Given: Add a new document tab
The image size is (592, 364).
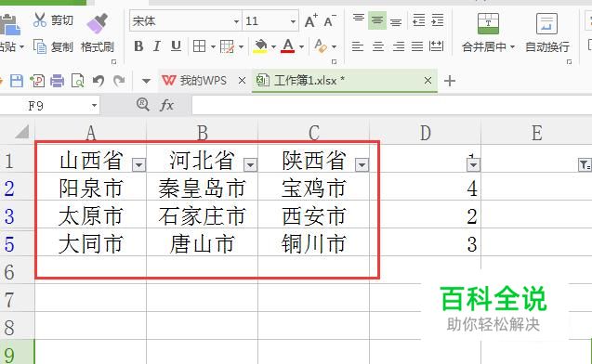Looking at the screenshot, I should [449, 81].
